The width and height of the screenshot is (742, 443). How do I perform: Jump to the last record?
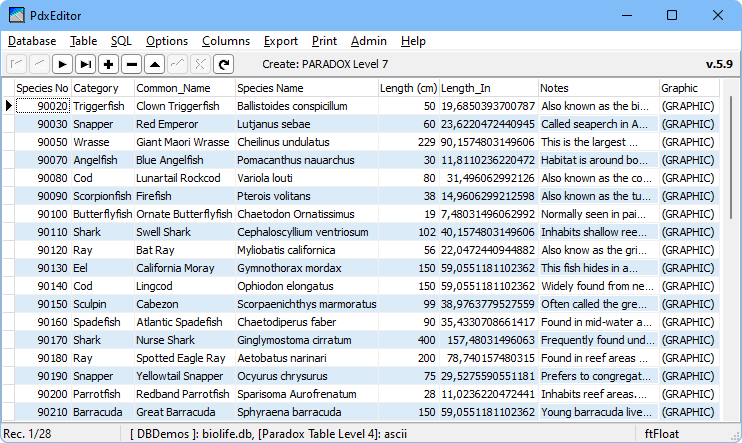[x=85, y=64]
